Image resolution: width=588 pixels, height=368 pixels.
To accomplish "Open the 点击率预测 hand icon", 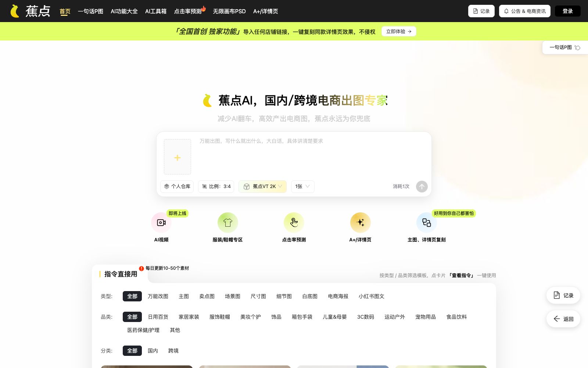I will click(294, 223).
